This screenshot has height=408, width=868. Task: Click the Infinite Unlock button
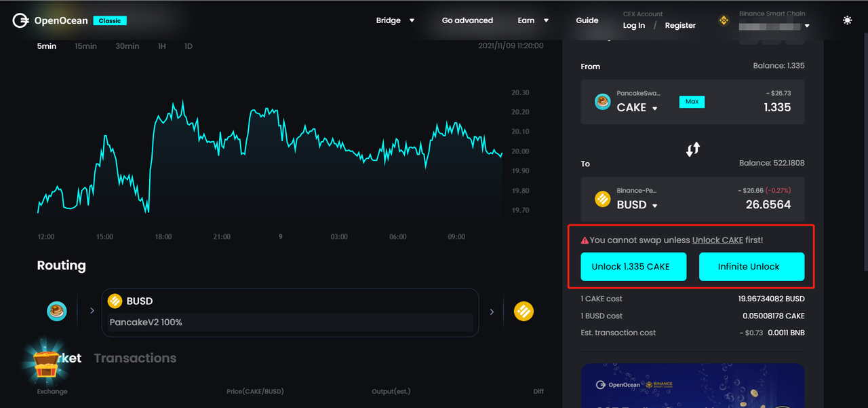click(x=751, y=267)
